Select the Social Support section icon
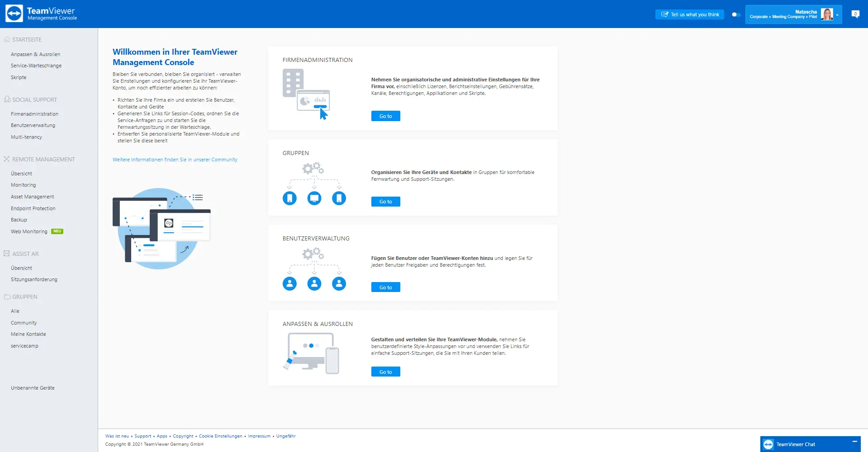Screen dimensions: 868x452 [x=7, y=99]
